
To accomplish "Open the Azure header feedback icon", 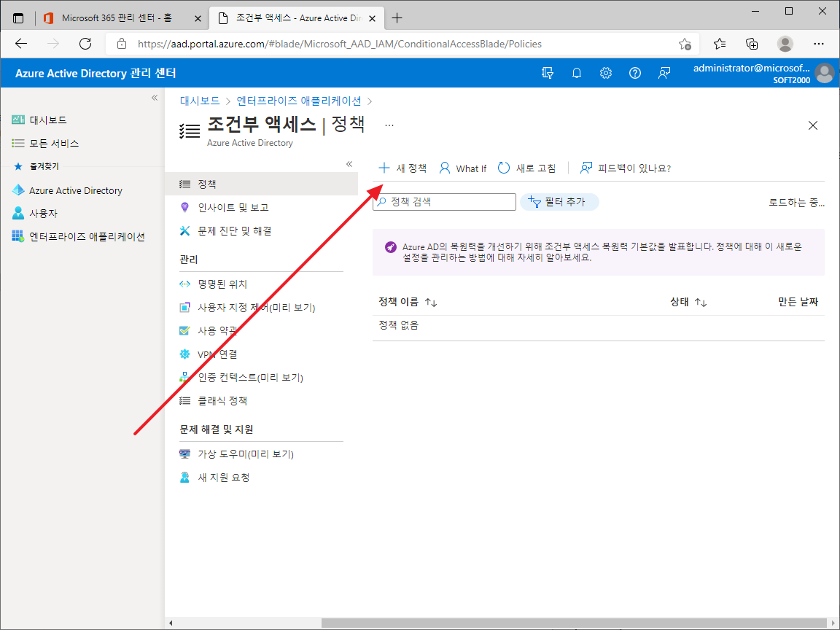I will coord(664,73).
